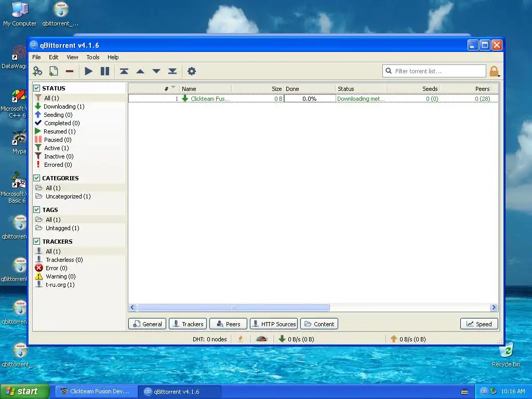Toggle alternative speed limits speedometer icon
The width and height of the screenshot is (532, 399).
(x=262, y=339)
